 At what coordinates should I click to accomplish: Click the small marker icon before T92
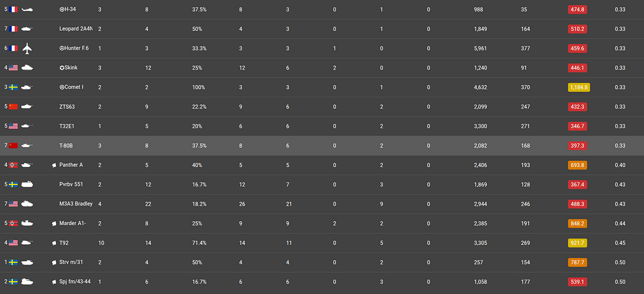pyautogui.click(x=54, y=244)
